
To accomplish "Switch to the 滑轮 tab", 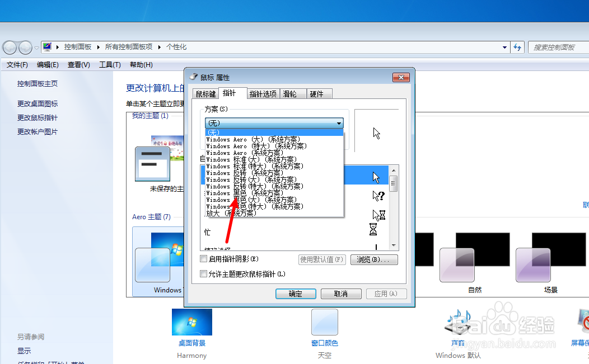I will 293,94.
